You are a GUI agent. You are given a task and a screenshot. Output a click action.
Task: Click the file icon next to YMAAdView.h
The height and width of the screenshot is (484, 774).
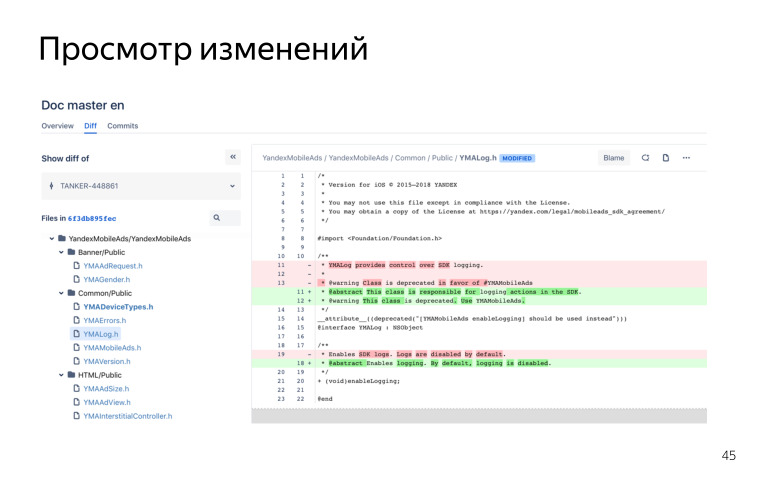coord(77,402)
